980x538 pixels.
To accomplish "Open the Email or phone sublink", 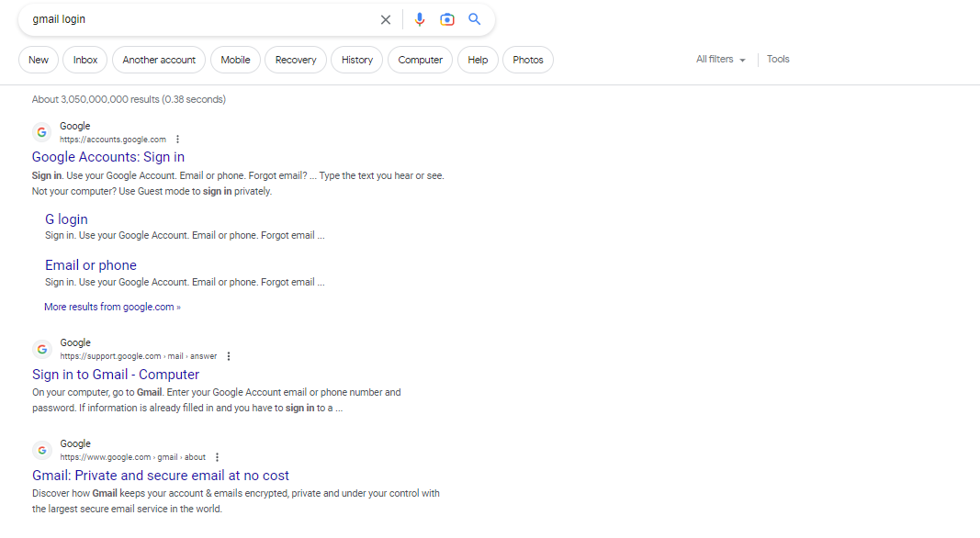I will pos(91,265).
